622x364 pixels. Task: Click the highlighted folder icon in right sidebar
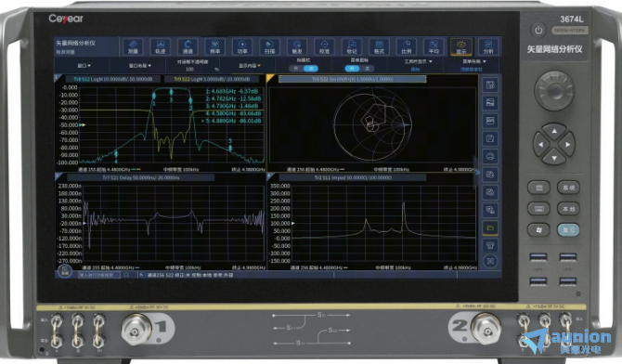pyautogui.click(x=490, y=227)
